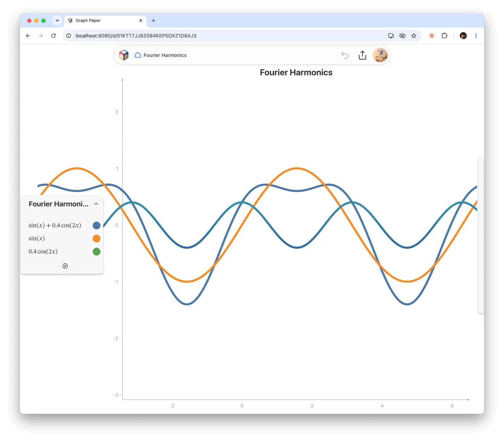
Task: Reload the current page
Action: [53, 36]
